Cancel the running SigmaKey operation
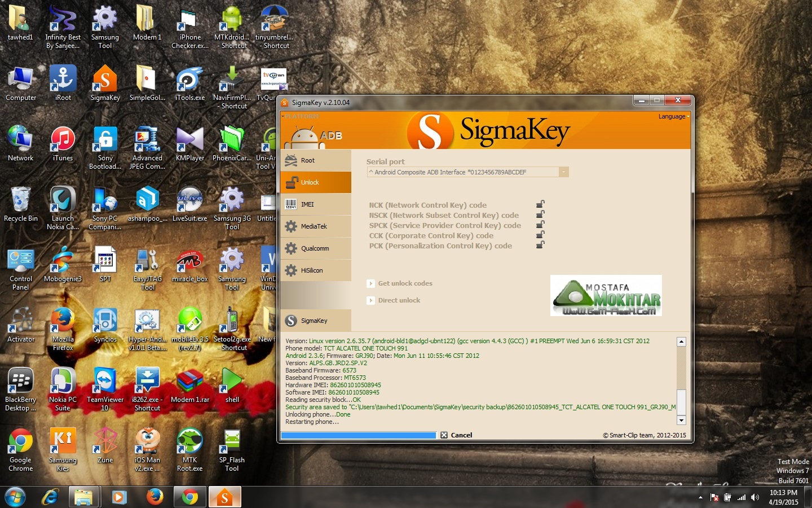812x508 pixels. tap(456, 435)
